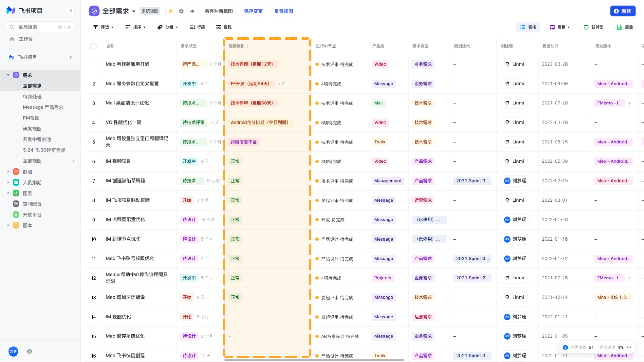Viewport: 644px width, 362px height.
Task: Click the 需求 purple module icon
Action: click(16, 75)
